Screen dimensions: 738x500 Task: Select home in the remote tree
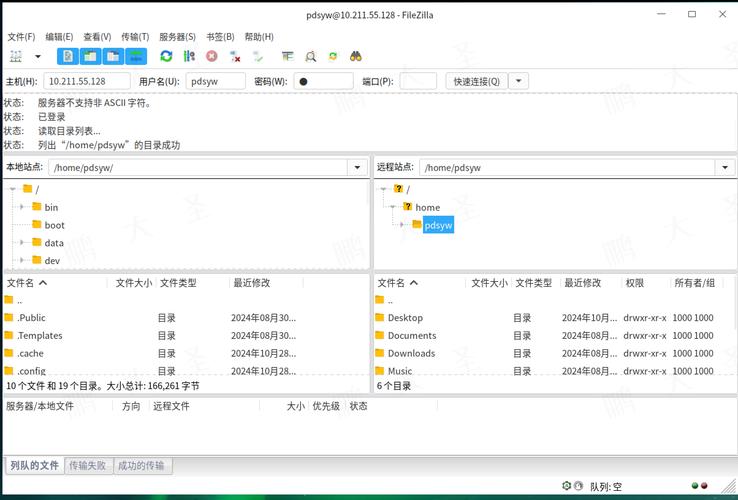tap(427, 207)
